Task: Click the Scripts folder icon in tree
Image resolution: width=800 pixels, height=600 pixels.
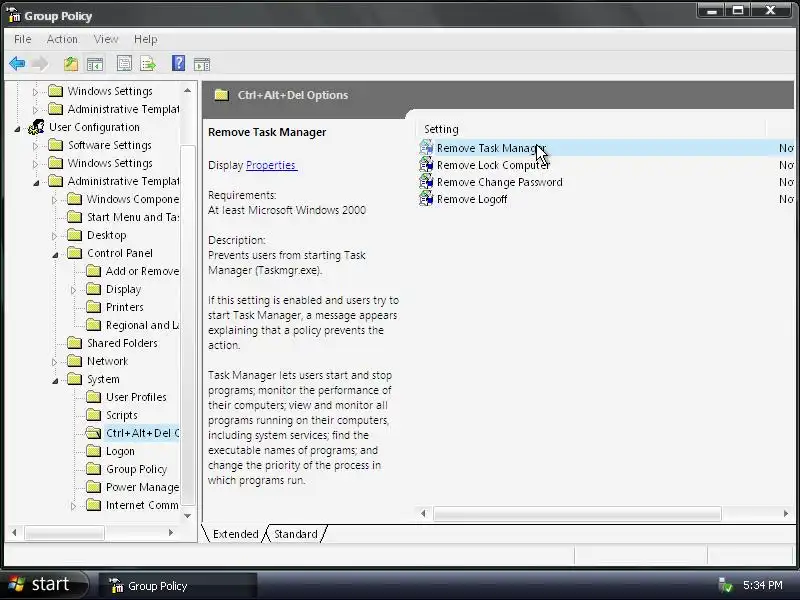Action: 93,415
